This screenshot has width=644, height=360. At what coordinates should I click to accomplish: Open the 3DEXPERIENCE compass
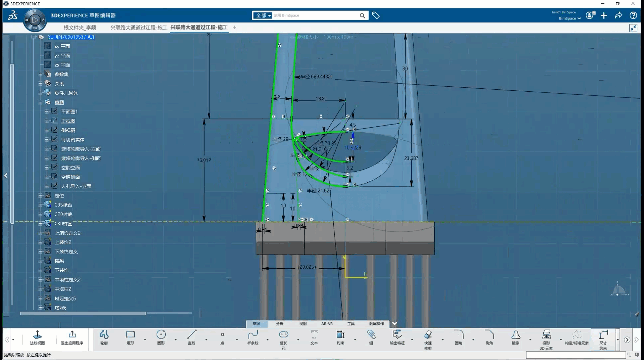tap(35, 20)
